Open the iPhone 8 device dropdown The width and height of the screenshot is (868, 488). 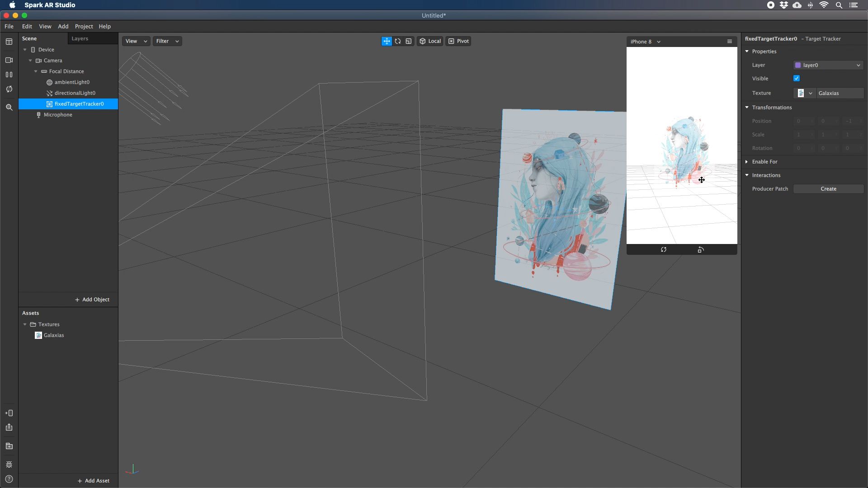pos(645,41)
